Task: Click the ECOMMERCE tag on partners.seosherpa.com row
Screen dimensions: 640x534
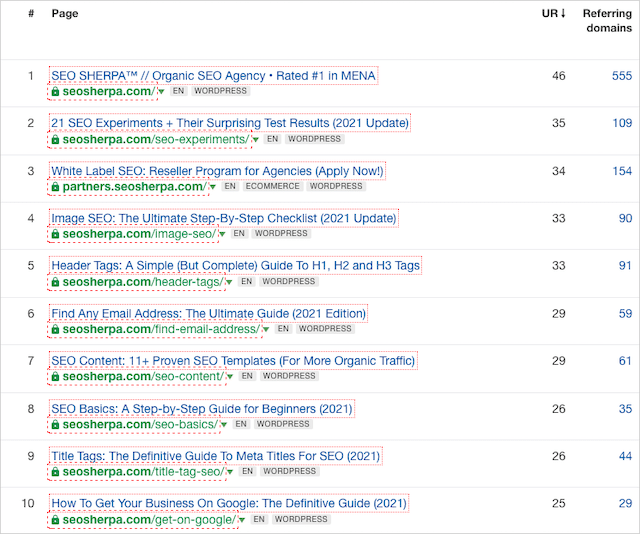Action: click(273, 186)
